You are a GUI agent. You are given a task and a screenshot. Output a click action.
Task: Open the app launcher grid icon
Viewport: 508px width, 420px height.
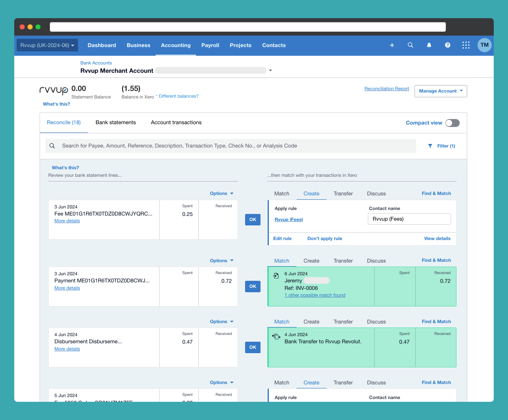(466, 45)
